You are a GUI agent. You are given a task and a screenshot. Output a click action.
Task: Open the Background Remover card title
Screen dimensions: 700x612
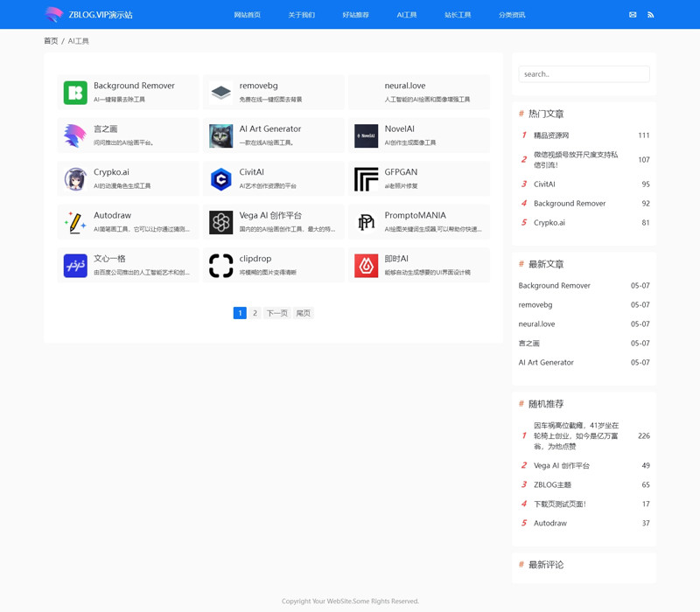pos(134,86)
